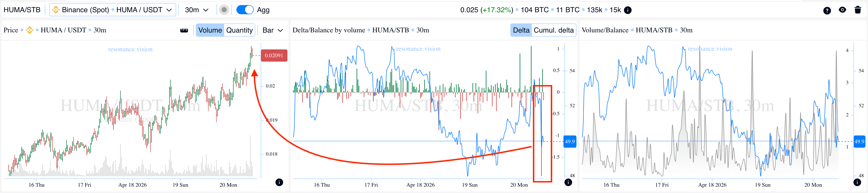This screenshot has height=193, width=868.
Task: Open the Binance (Spot) HUMA / USDT dropdown
Action: click(x=113, y=10)
